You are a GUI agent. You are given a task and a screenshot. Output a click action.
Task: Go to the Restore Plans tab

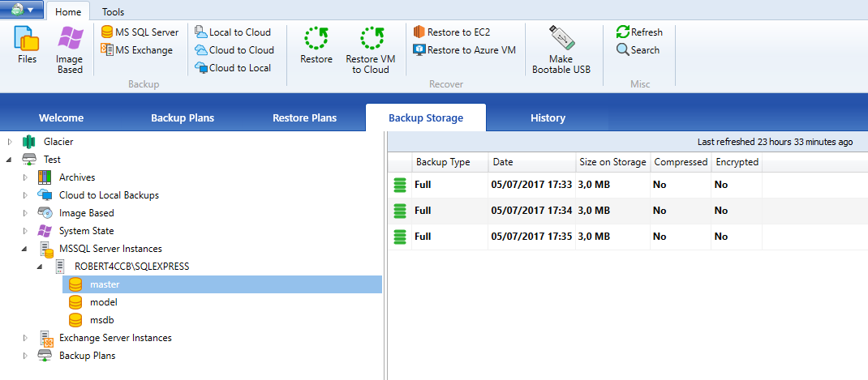coord(304,117)
